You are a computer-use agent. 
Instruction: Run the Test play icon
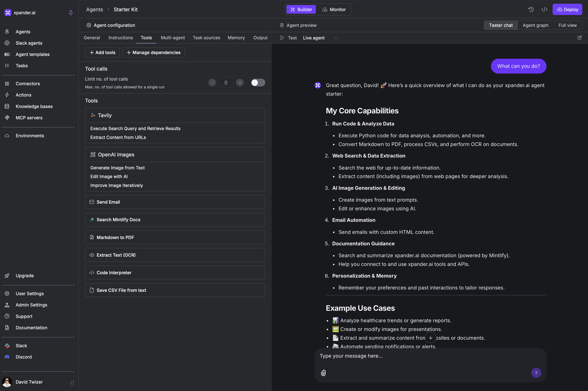[x=282, y=38]
